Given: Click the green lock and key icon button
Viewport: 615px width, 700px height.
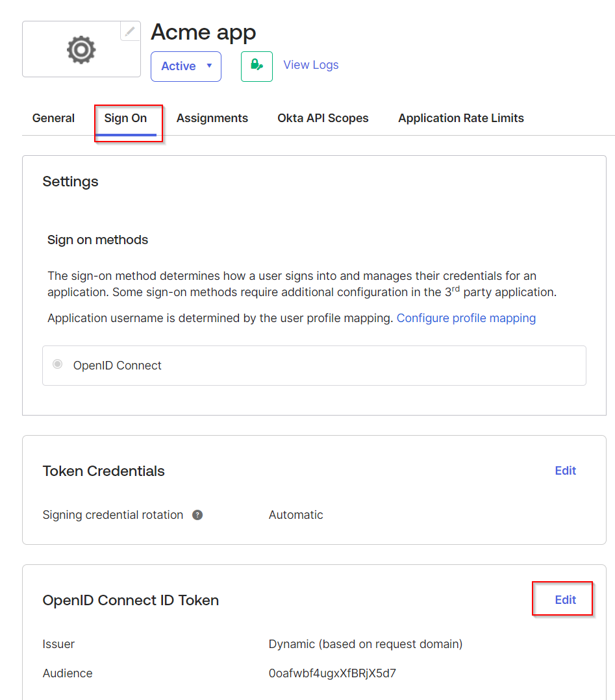Looking at the screenshot, I should tap(257, 66).
